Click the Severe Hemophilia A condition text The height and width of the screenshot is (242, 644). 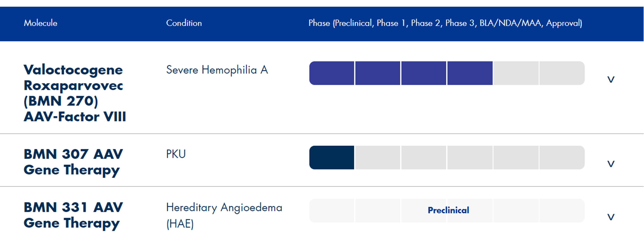[217, 70]
